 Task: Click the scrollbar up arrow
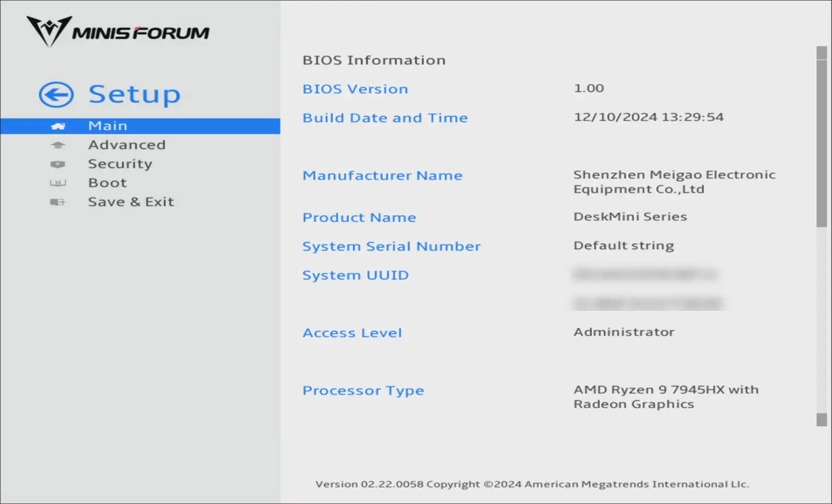click(822, 53)
